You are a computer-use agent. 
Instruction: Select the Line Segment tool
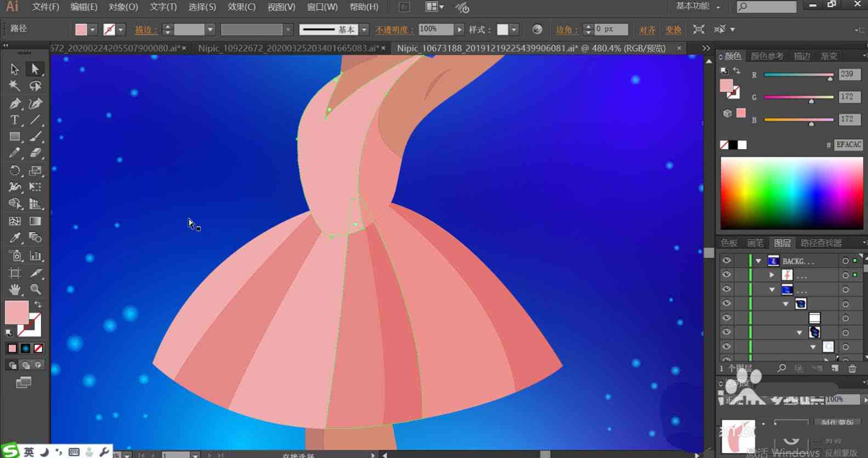click(35, 120)
